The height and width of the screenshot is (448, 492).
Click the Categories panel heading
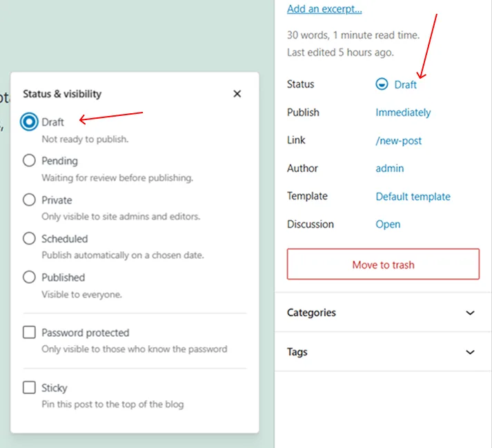311,313
